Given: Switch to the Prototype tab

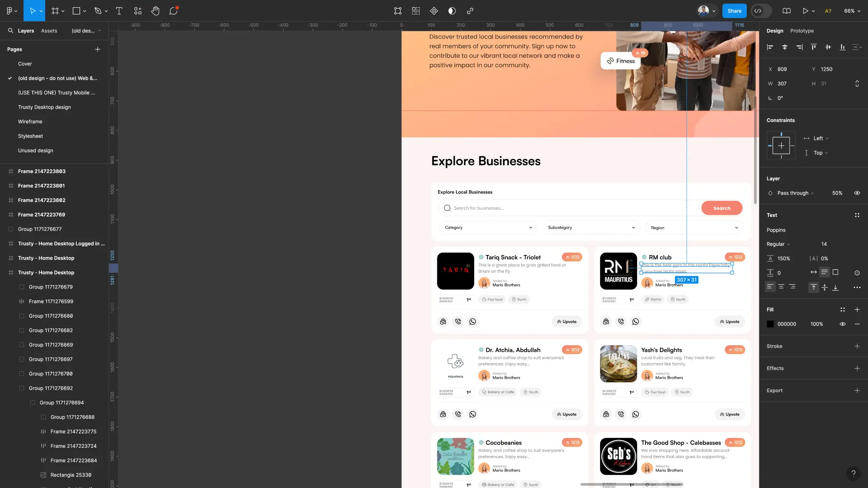Looking at the screenshot, I should click(802, 31).
